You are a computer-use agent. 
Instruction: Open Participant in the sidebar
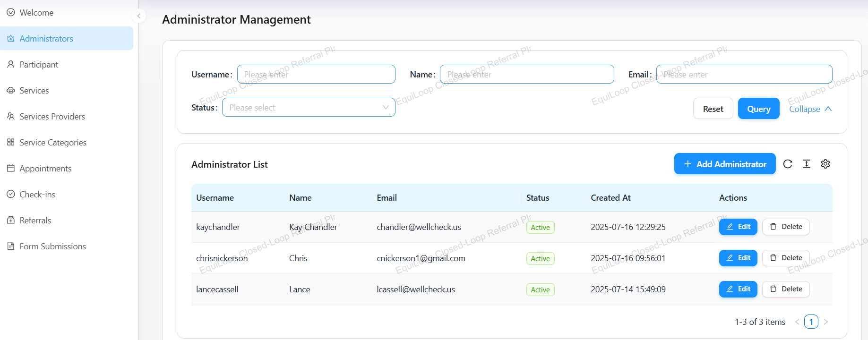39,65
